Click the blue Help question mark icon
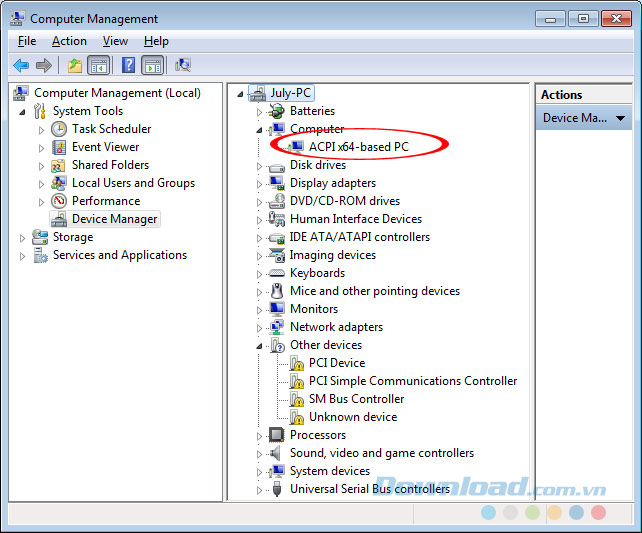The width and height of the screenshot is (642, 533). point(128,65)
